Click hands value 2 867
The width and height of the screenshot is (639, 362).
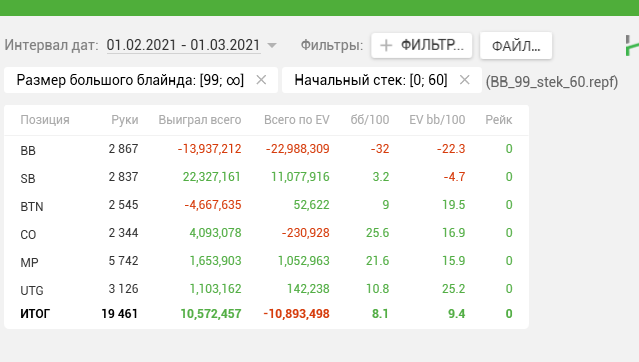pos(123,149)
